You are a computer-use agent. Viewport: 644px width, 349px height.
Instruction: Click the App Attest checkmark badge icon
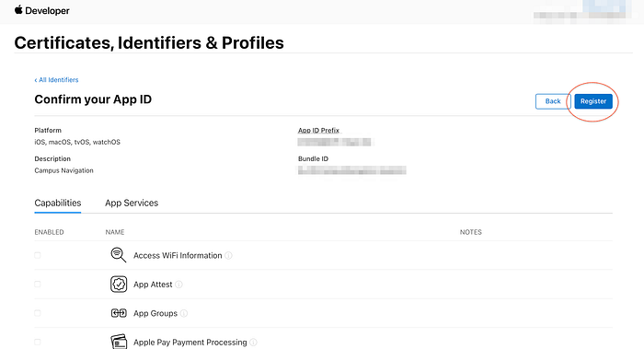click(119, 284)
